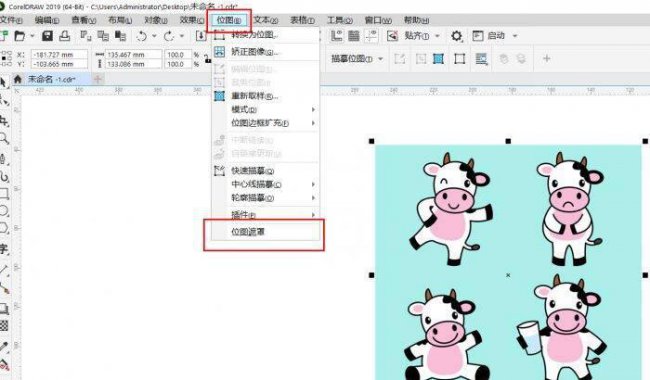Toggle the snap off icon
650x380 pixels.
point(392,36)
